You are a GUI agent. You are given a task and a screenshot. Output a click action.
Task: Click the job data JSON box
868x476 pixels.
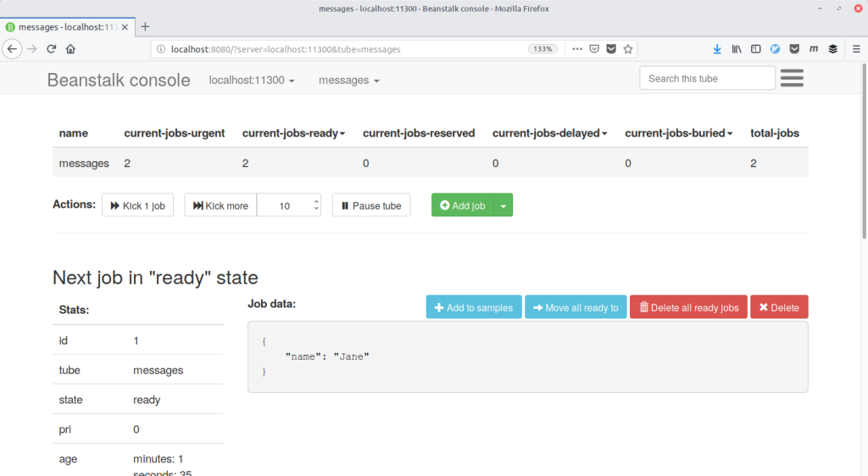(527, 357)
